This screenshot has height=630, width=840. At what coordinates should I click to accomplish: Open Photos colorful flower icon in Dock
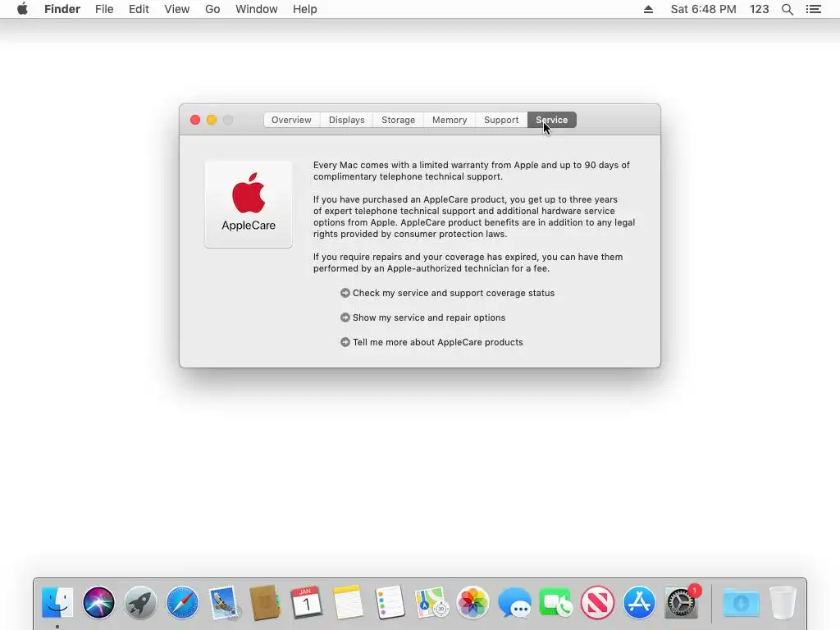coord(472,602)
